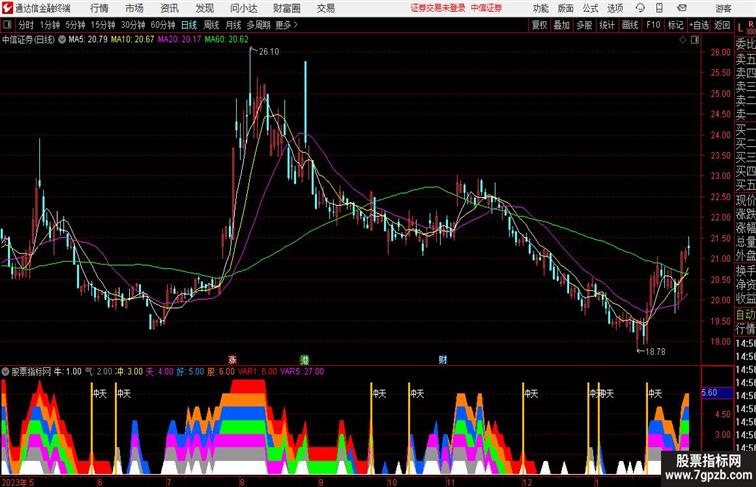Screen dimensions: 756x487
Task: Open the 发现 menu
Action: 204,8
